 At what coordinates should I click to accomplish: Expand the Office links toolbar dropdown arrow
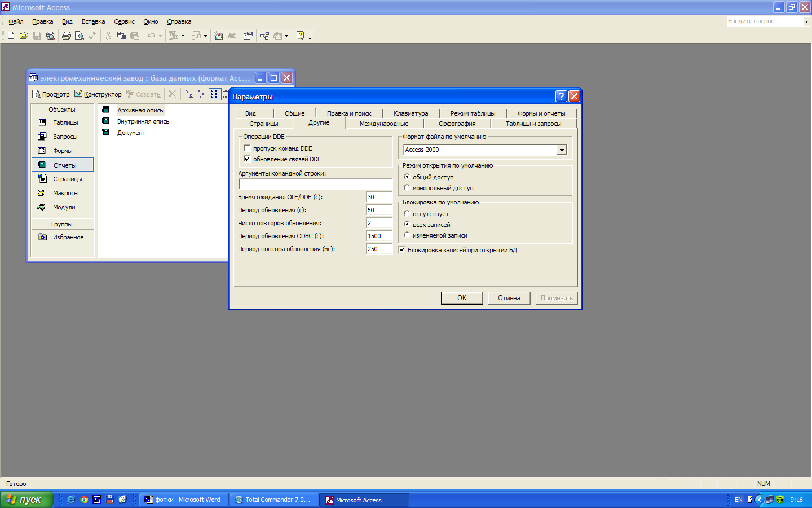[183, 36]
